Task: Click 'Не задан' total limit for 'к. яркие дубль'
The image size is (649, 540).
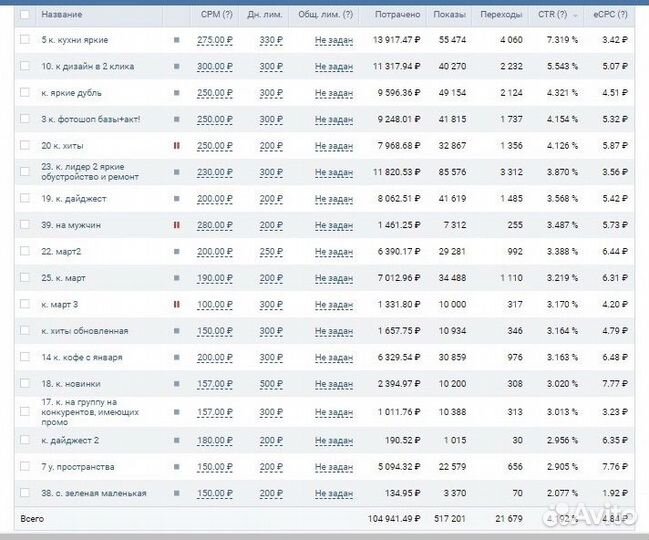Action: click(x=333, y=93)
